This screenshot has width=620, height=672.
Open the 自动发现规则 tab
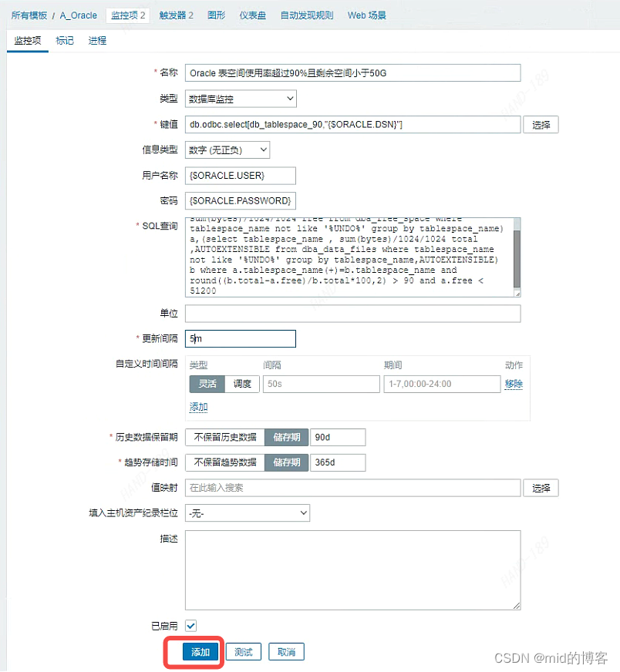point(307,15)
